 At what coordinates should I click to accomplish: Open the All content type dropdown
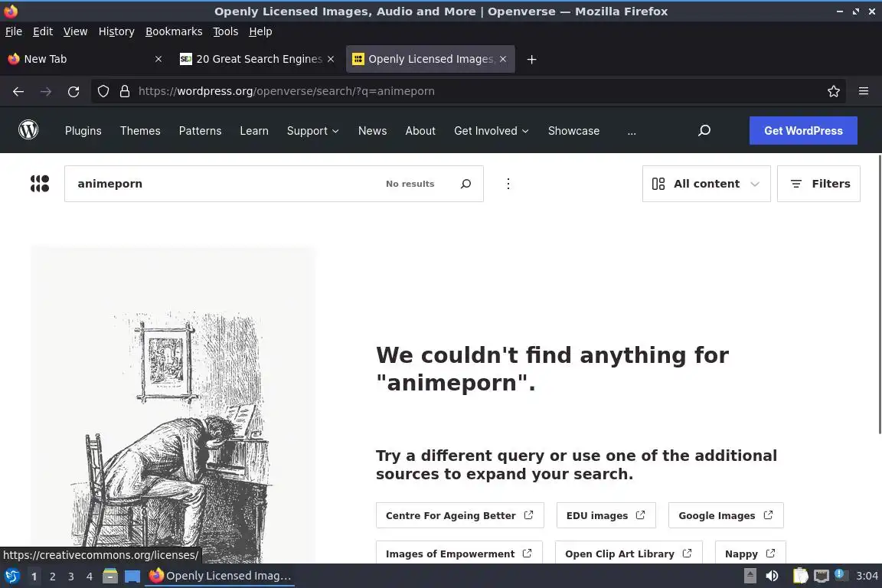(707, 184)
